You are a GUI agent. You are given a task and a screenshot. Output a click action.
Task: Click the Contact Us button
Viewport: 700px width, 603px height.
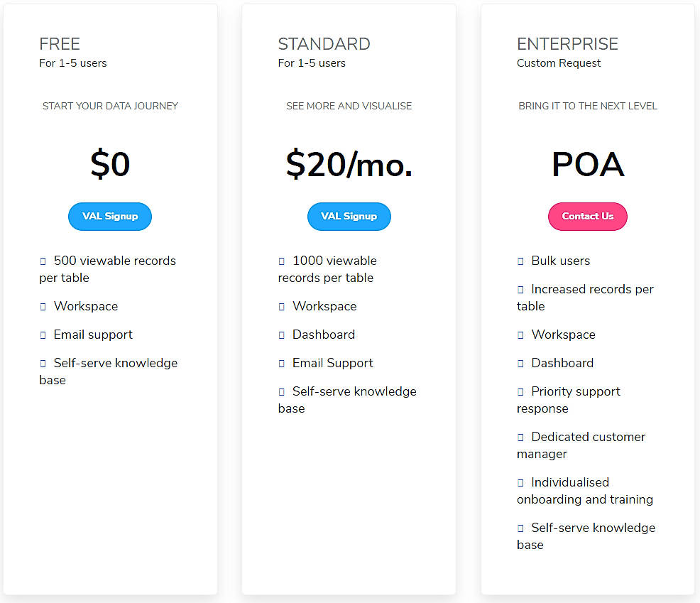tap(587, 216)
